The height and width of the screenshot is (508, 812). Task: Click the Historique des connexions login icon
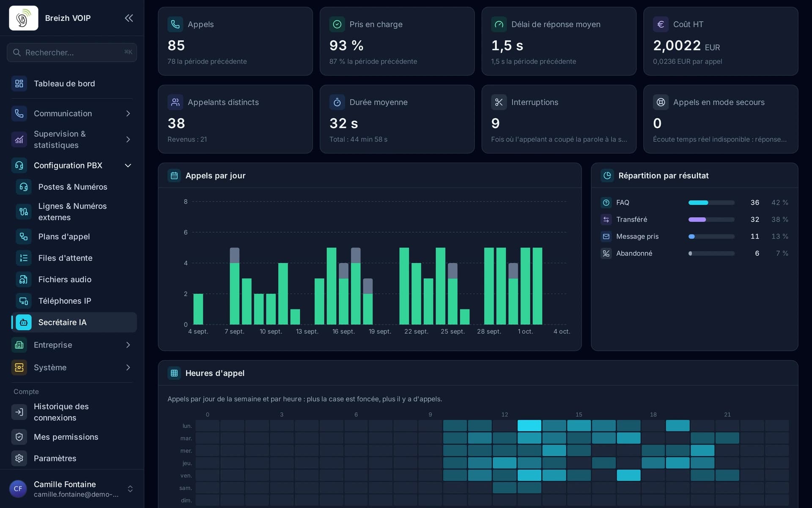pos(19,412)
